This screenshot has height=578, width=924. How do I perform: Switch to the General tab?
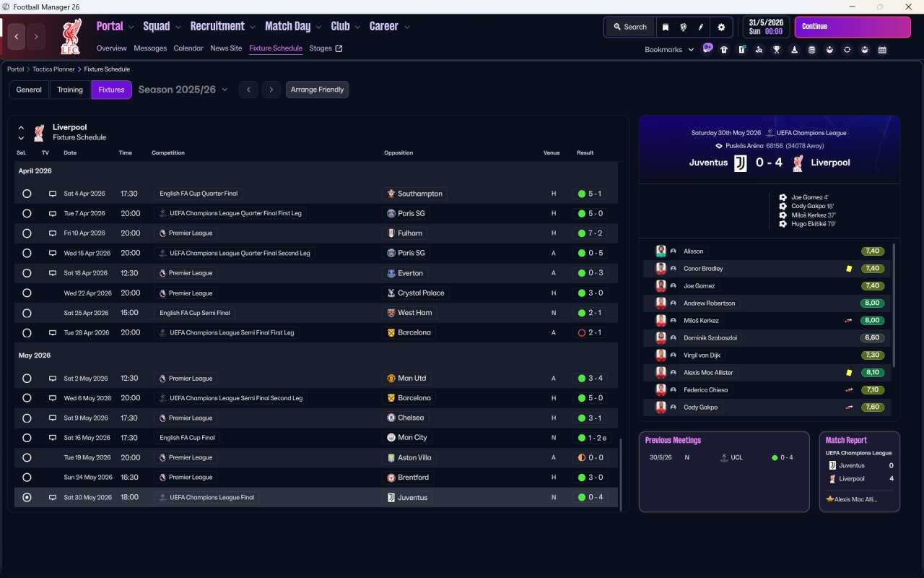pos(29,90)
